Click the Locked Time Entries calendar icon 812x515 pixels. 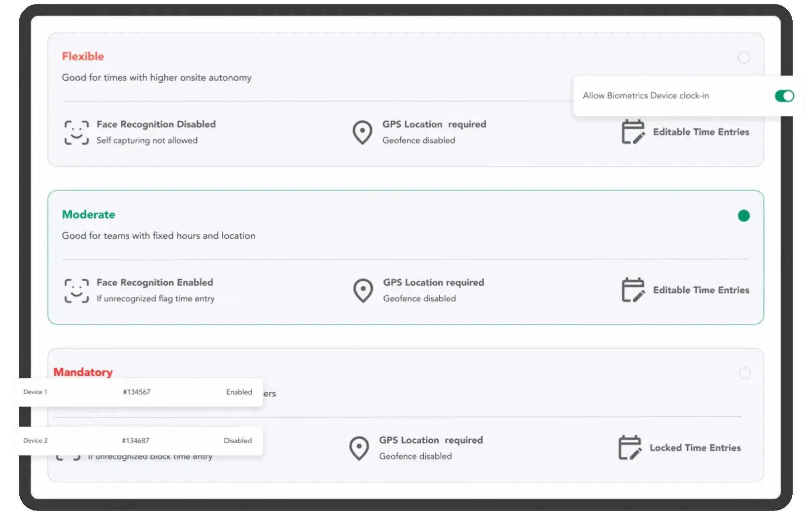click(630, 448)
